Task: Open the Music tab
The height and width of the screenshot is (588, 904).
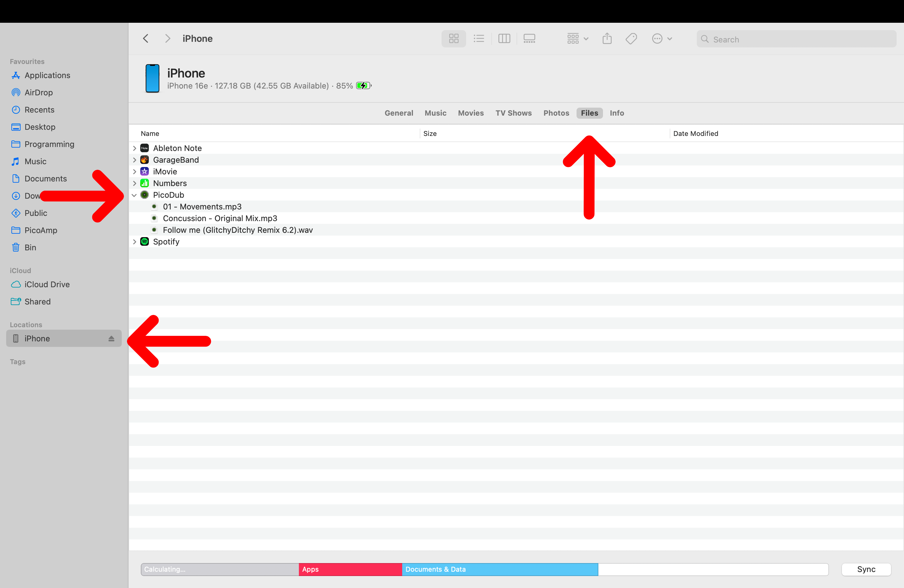Action: [x=435, y=113]
